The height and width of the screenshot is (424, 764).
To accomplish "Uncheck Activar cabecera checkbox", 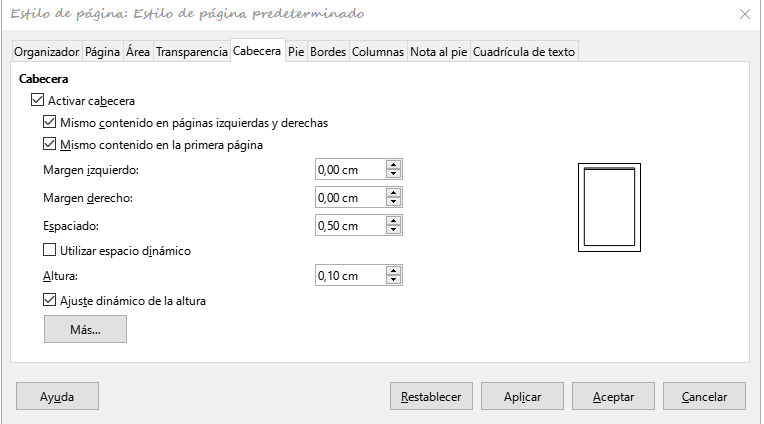I will pos(37,100).
